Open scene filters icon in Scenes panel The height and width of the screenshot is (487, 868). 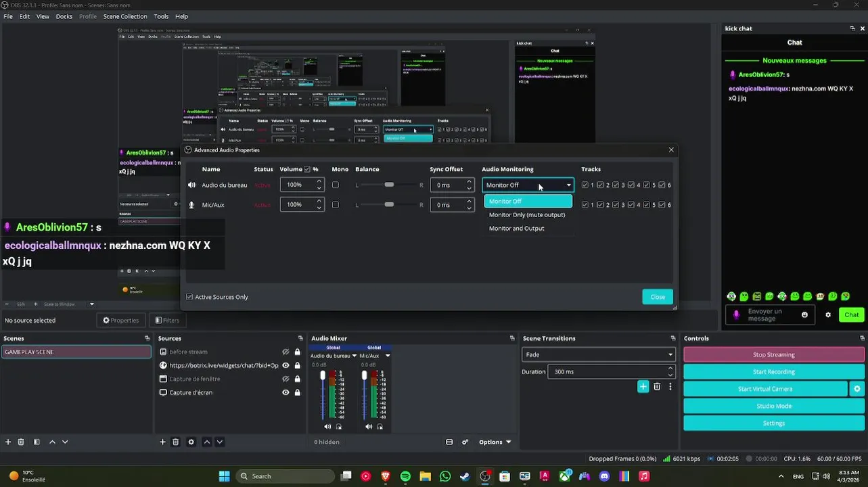37,442
